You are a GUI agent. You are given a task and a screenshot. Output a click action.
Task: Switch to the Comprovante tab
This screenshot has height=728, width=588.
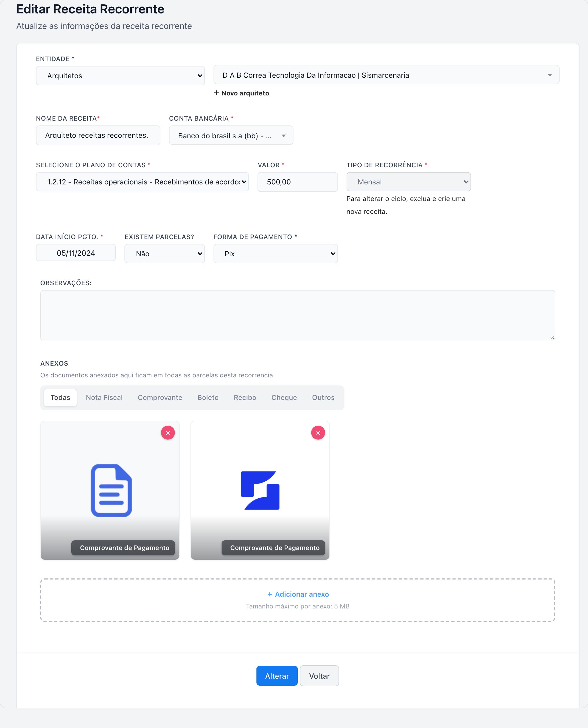tap(160, 398)
